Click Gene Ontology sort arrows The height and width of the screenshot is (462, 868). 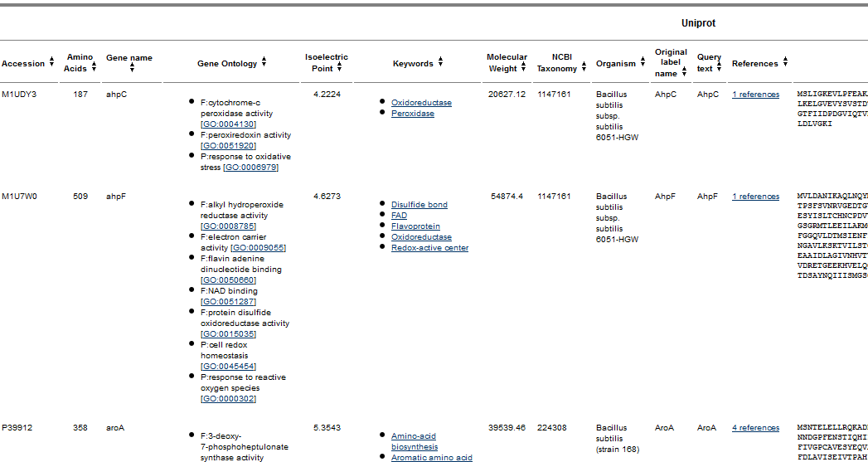pyautogui.click(x=264, y=64)
